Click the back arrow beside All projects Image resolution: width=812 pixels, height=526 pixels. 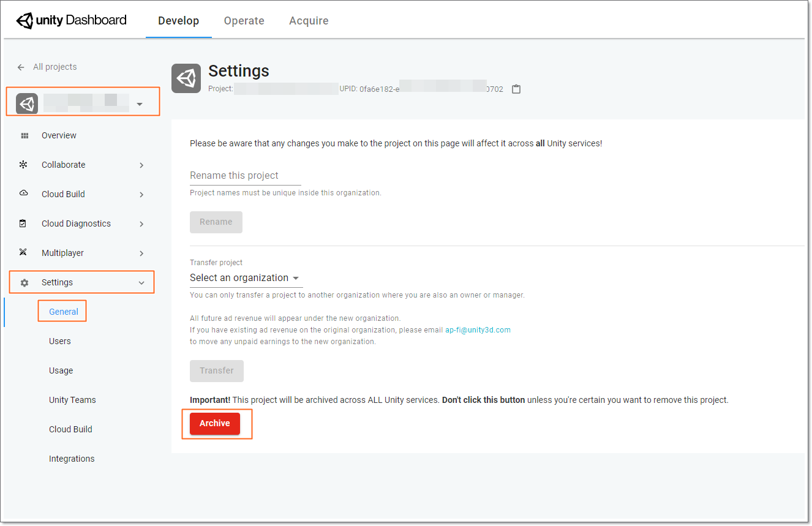[x=21, y=67]
